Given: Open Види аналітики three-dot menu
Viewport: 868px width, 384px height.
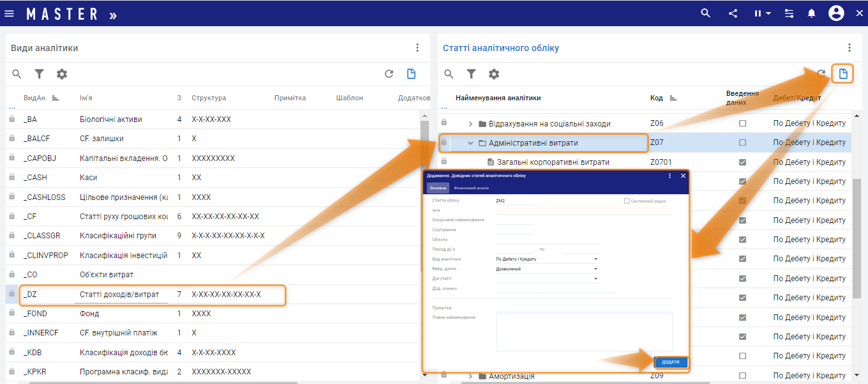Looking at the screenshot, I should tap(417, 48).
